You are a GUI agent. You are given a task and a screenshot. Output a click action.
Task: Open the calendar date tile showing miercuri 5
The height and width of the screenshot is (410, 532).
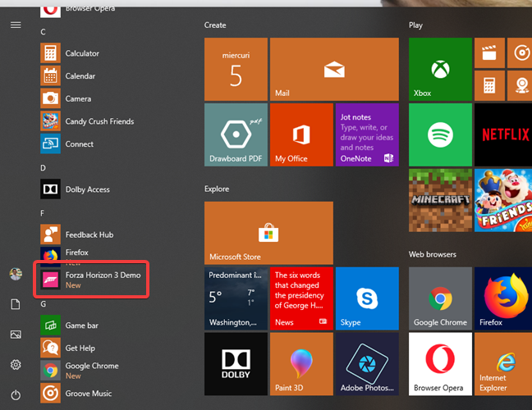tap(236, 69)
